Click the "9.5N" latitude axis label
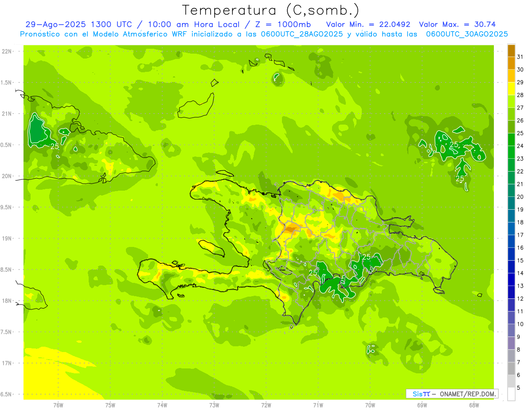The height and width of the screenshot is (411, 532). pos(7,207)
